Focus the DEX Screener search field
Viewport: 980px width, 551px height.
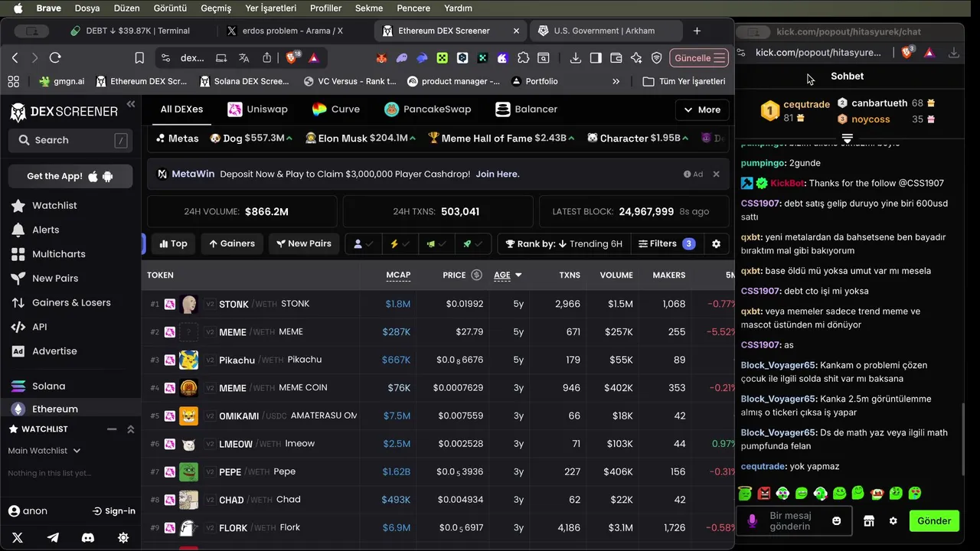coord(70,140)
